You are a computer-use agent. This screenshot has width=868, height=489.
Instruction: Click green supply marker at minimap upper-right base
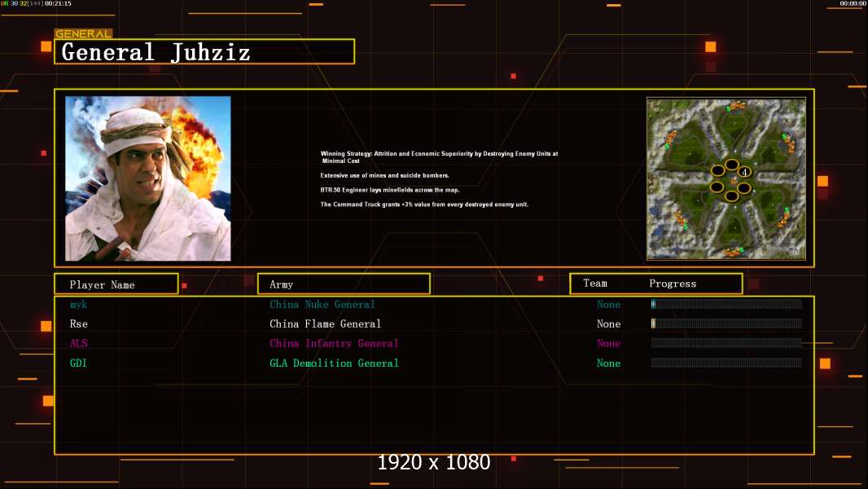pyautogui.click(x=784, y=136)
